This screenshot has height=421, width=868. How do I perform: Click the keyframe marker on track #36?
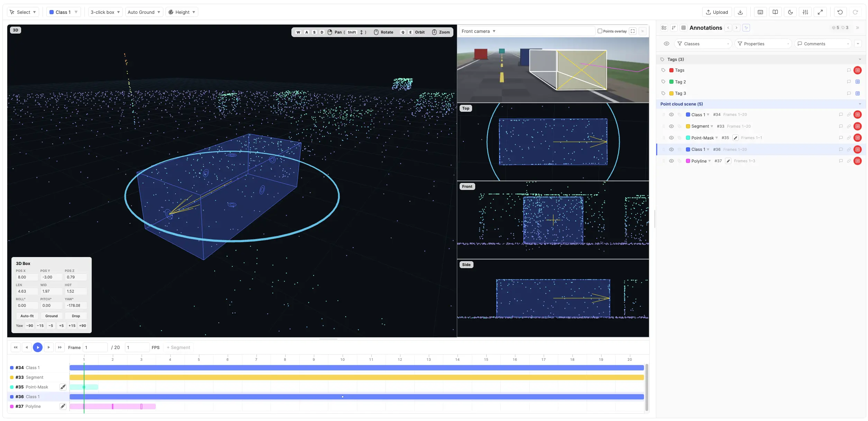[343, 397]
